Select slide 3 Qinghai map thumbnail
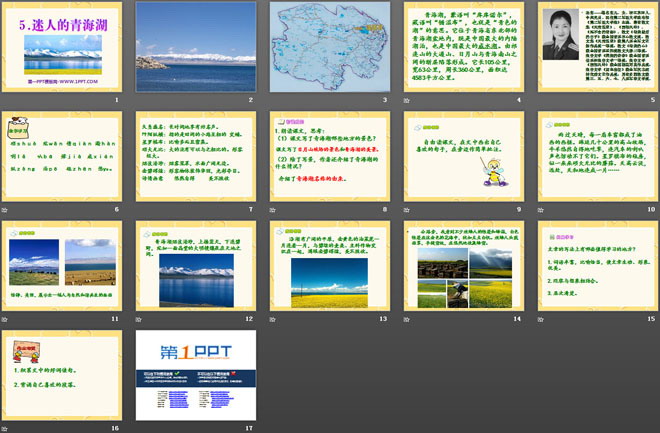Image resolution: width=660 pixels, height=433 pixels. tap(330, 47)
